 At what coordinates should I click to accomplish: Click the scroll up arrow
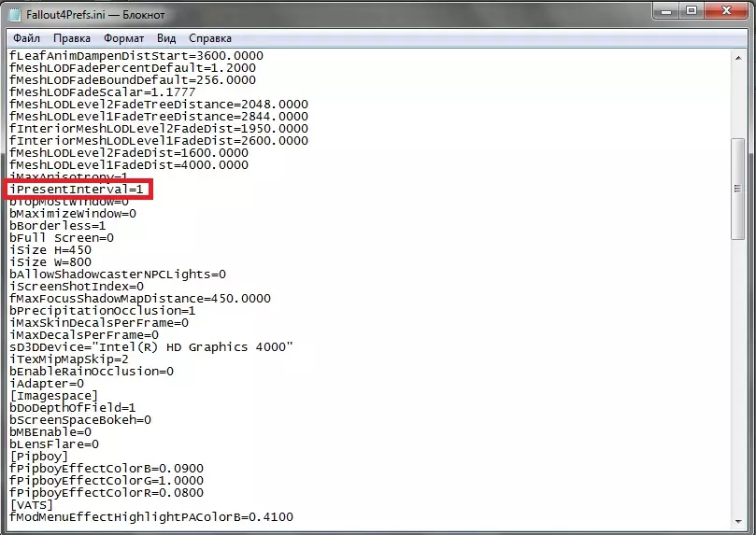738,58
